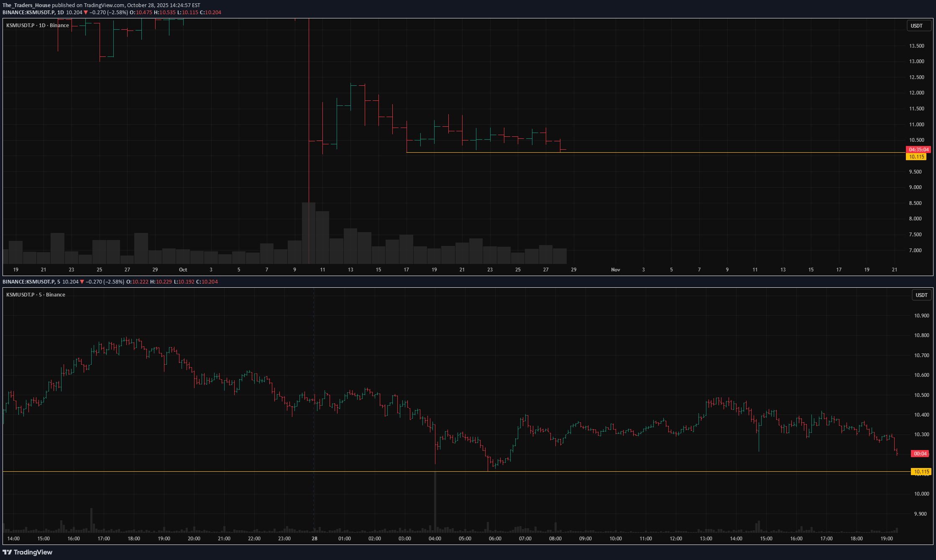Viewport: 936px width, 560px height.
Task: Click the tall 04:00 volume spike on lower chart
Action: [x=435, y=502]
